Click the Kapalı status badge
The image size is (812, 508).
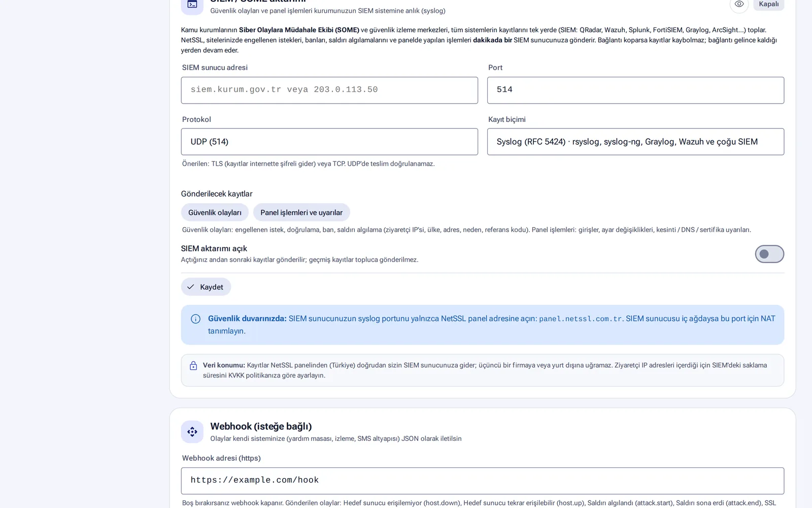pos(768,4)
